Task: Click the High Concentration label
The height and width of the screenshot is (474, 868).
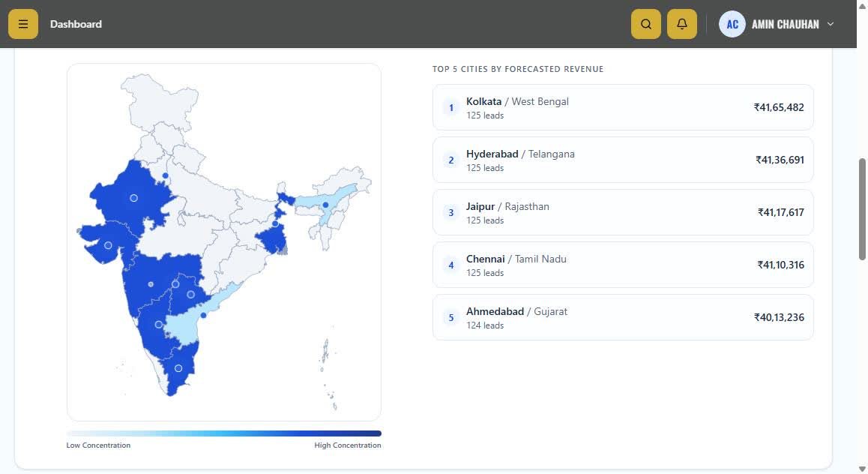Action: click(x=348, y=445)
